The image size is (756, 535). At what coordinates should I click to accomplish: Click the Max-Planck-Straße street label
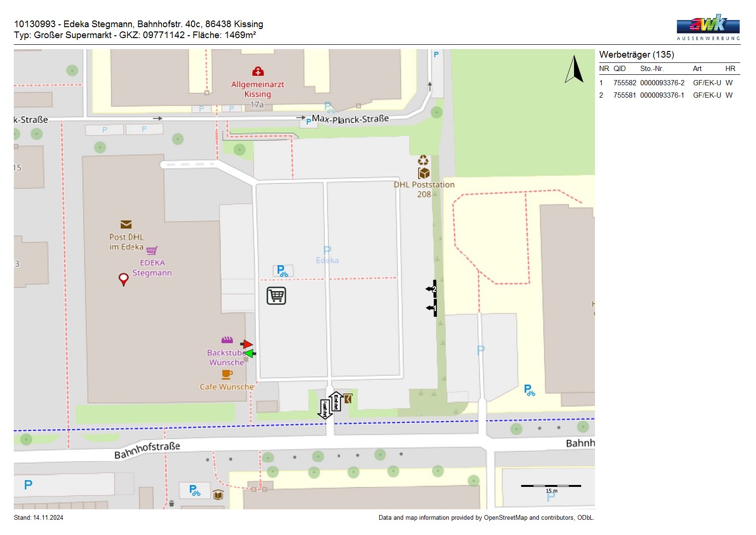[x=350, y=119]
